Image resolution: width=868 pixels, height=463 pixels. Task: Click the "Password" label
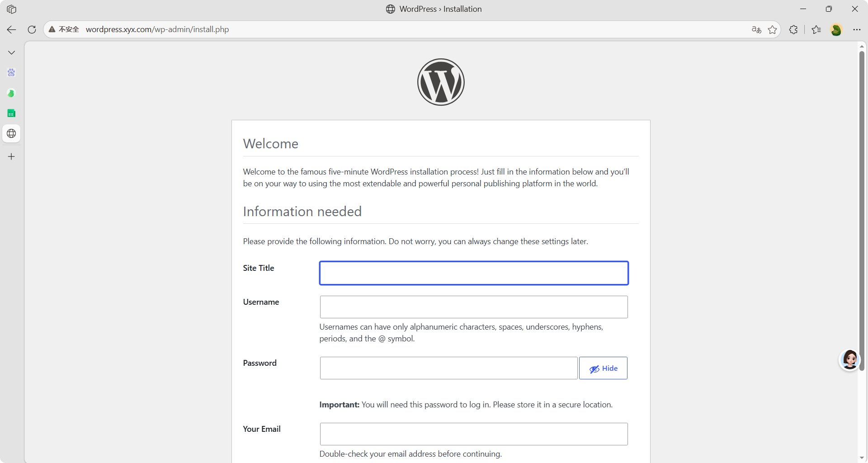(x=259, y=363)
